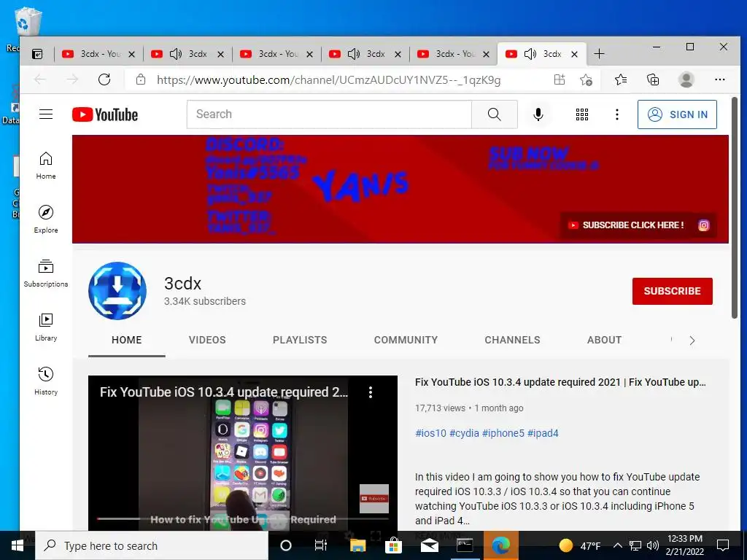
Task: Open Library in the sidebar
Action: 46,327
